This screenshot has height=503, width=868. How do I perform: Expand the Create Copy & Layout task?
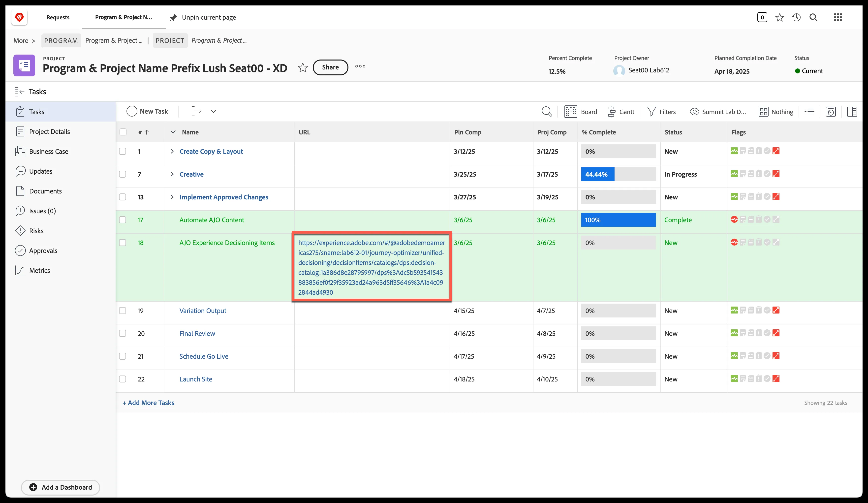point(172,151)
